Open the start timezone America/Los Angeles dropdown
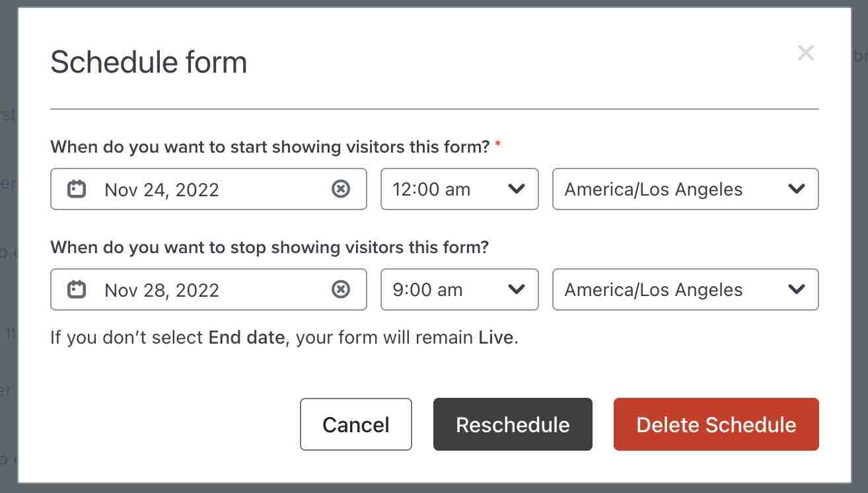The height and width of the screenshot is (493, 868). 685,189
